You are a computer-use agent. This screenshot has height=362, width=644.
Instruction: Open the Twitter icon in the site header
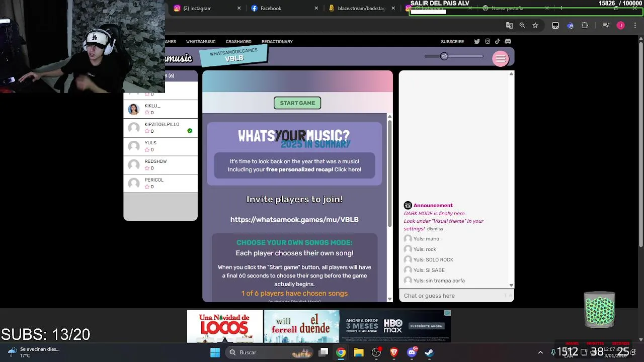(477, 41)
